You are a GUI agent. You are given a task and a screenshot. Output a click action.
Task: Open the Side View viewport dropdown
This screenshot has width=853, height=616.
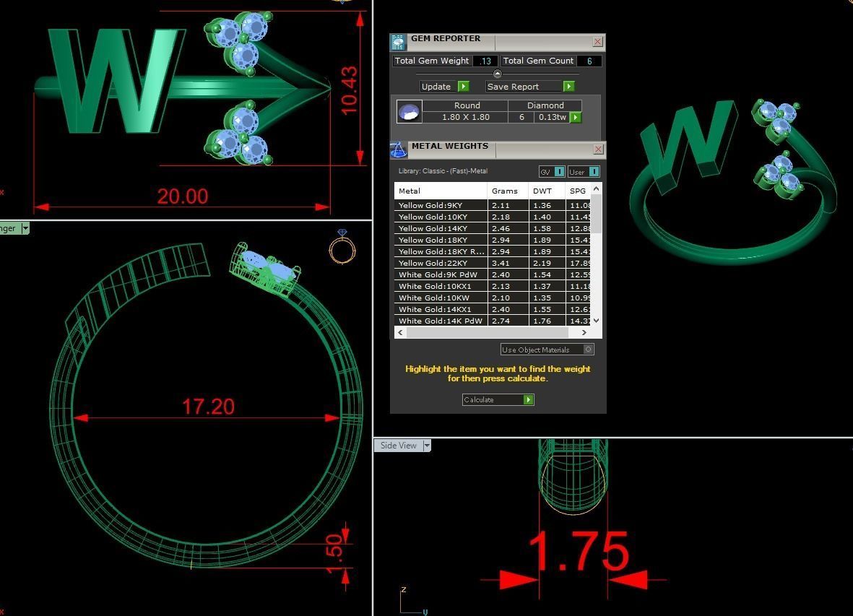427,446
